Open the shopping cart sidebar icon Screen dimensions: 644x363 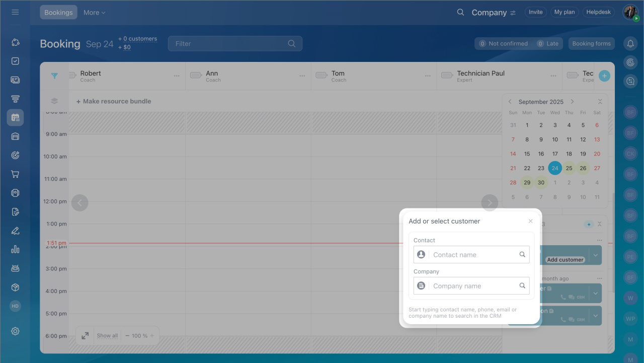pyautogui.click(x=15, y=174)
